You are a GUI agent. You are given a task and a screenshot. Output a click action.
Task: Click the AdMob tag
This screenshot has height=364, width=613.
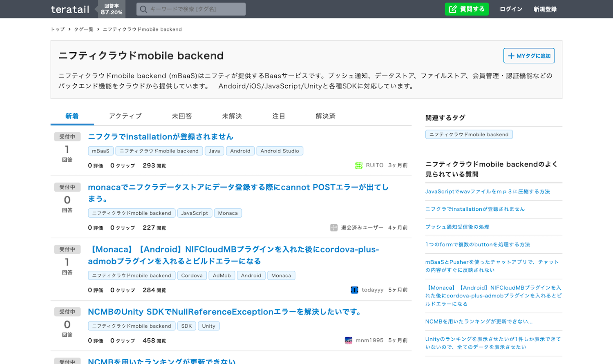point(222,275)
